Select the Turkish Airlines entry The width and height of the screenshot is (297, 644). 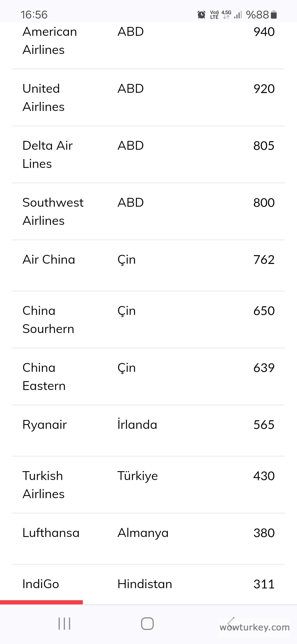148,485
